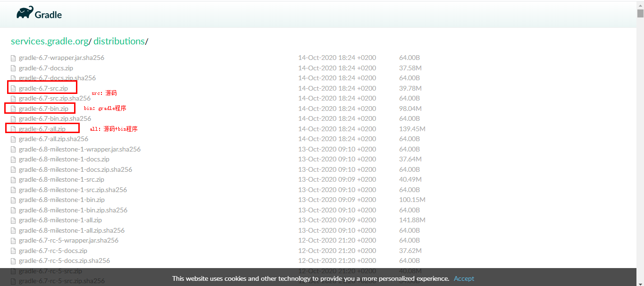The image size is (644, 286).
Task: Download gradle-6.7-bin.zip
Action: click(43, 109)
